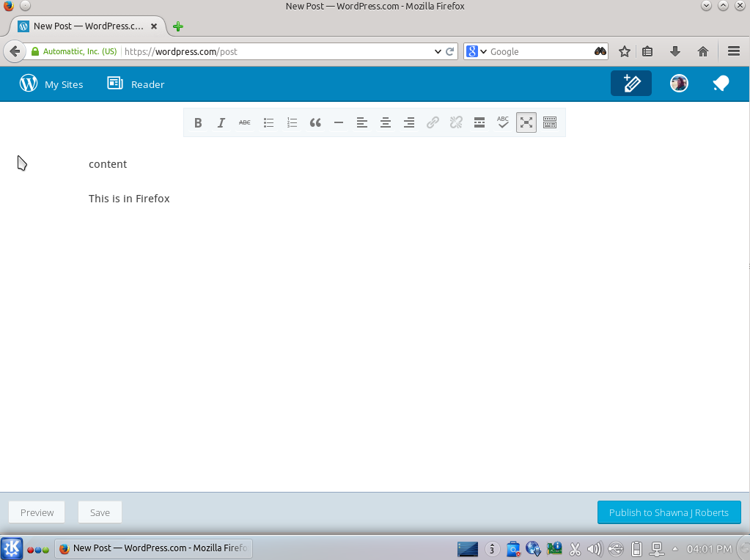Viewport: 750px width, 560px height.
Task: Insert a bulleted list
Action: tap(268, 123)
